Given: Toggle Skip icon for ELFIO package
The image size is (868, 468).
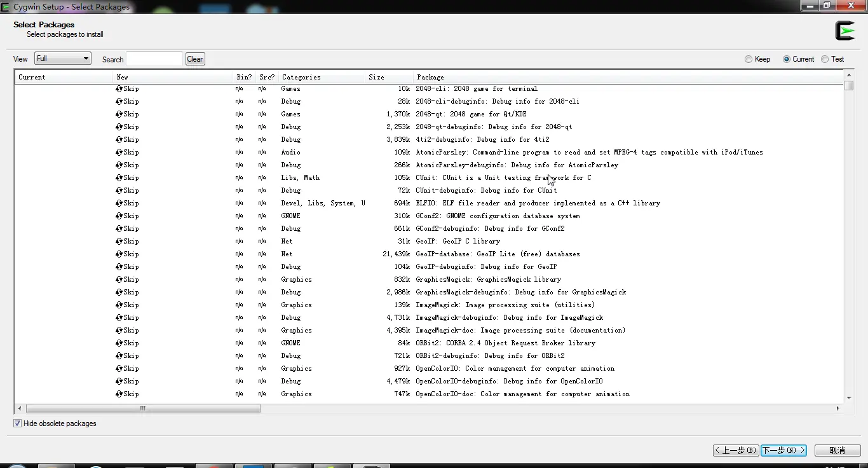Looking at the screenshot, I should [119, 203].
